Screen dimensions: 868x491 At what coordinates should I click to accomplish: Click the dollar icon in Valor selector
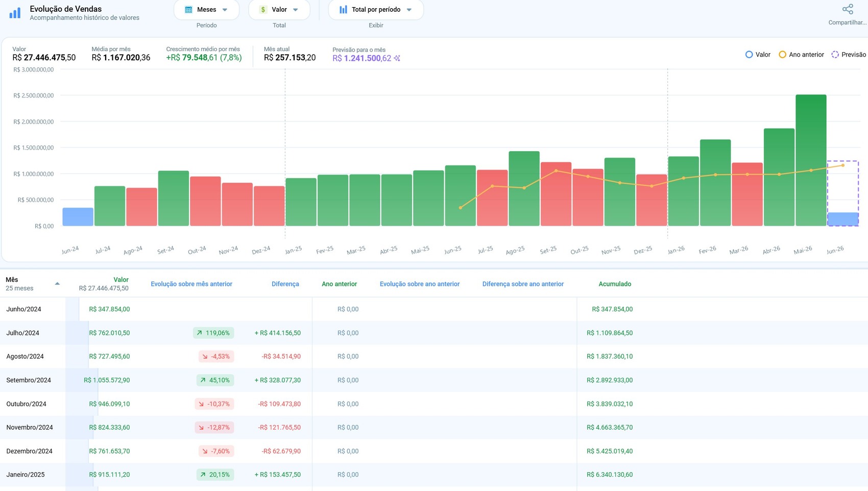263,10
